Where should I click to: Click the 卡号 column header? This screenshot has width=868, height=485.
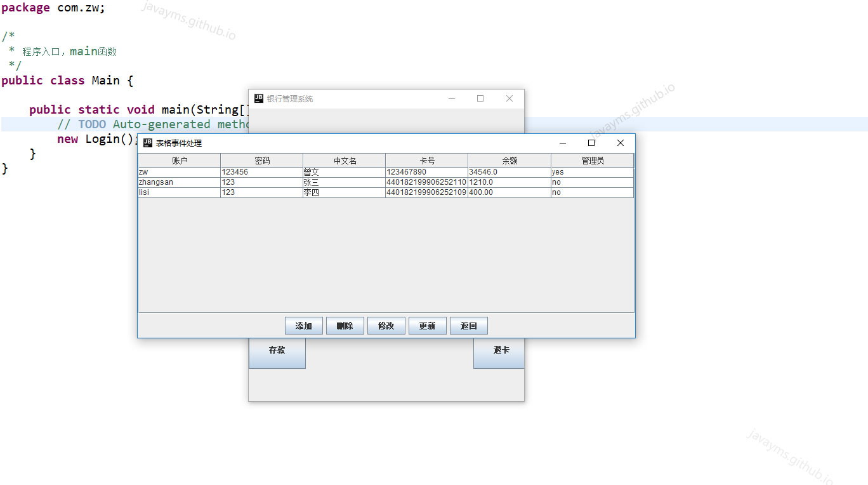[x=426, y=160]
